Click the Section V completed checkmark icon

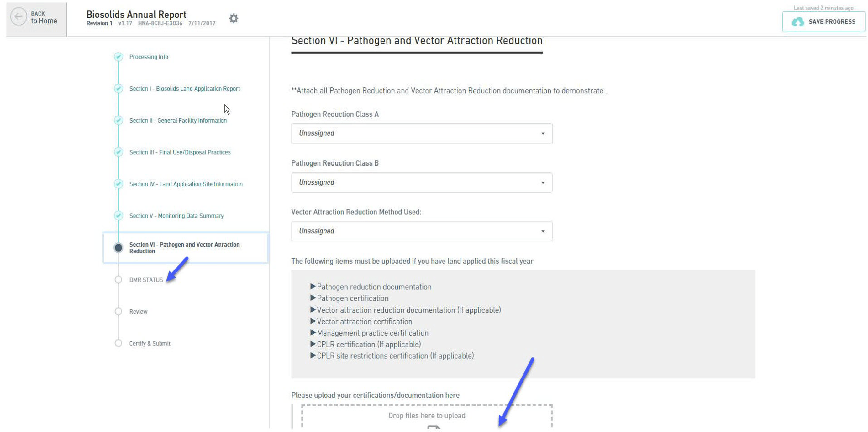pyautogui.click(x=118, y=216)
